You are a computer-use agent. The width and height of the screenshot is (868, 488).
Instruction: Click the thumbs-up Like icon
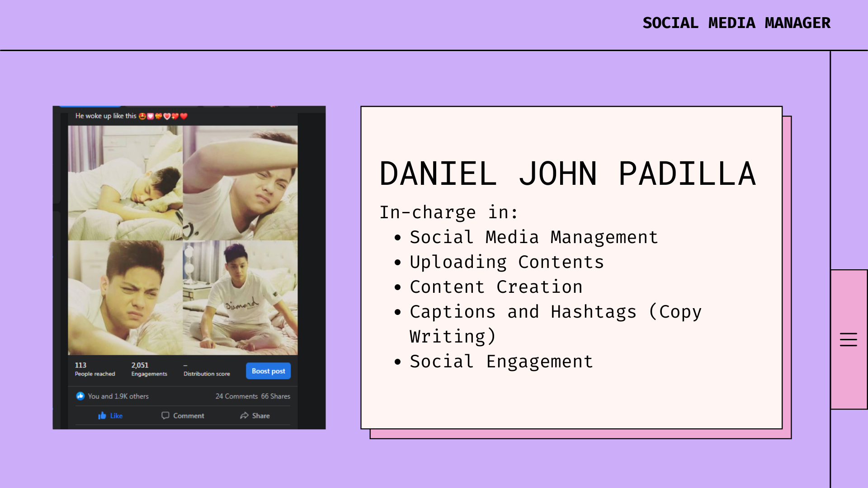pos(102,416)
